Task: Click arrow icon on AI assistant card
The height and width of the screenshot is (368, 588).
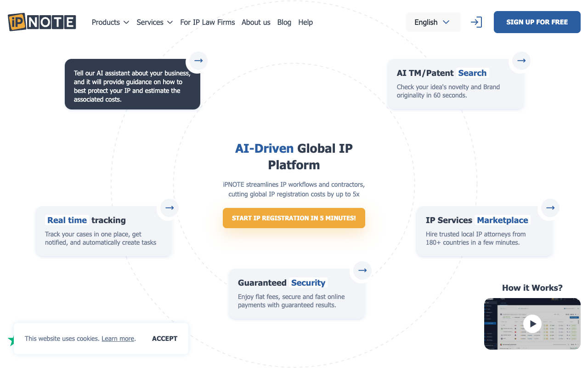Action: tap(198, 60)
